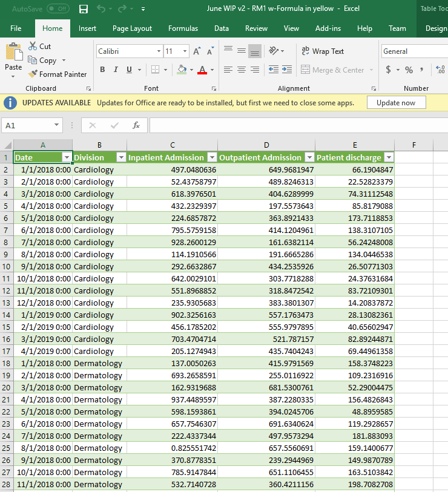Screen dimensions: 448x492
Task: Click the Center alignment icon
Action: pos(242,70)
